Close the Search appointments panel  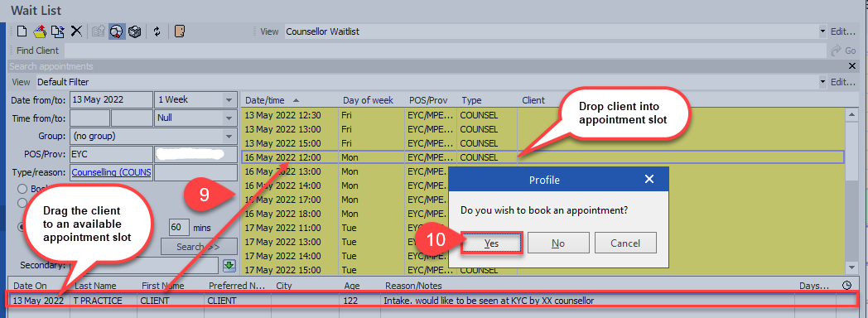(852, 66)
